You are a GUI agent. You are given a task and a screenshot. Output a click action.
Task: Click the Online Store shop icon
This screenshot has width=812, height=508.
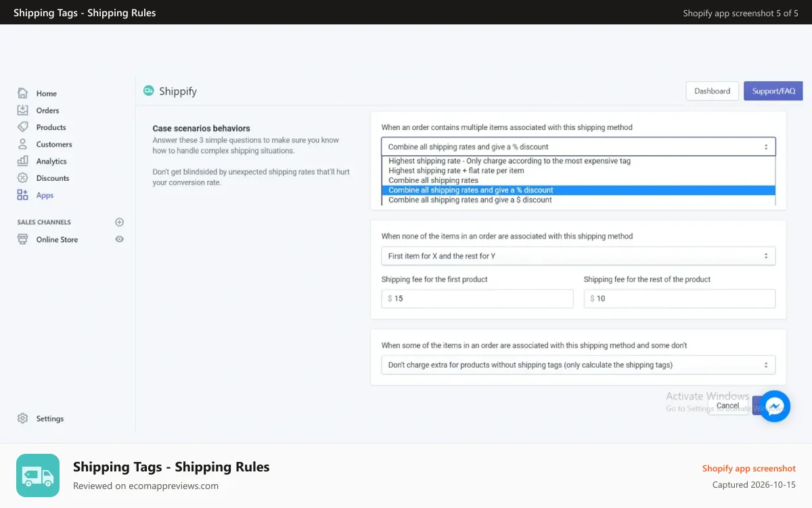point(22,239)
